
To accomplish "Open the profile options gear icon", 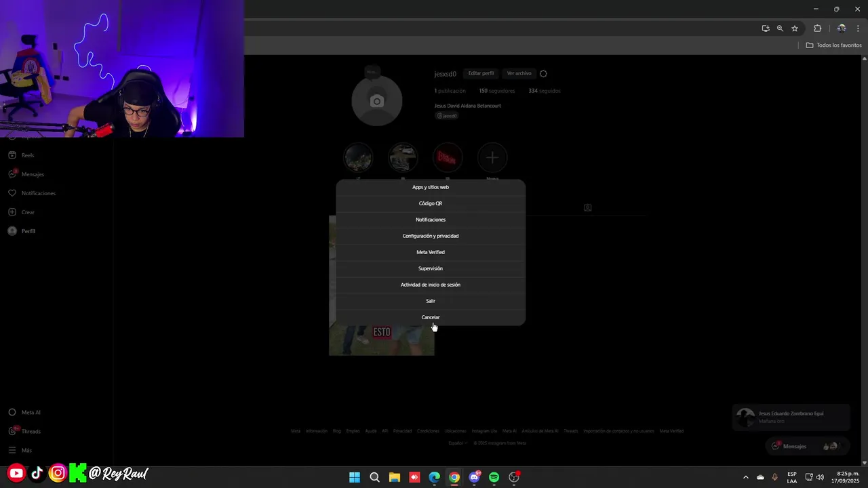I will pos(543,73).
